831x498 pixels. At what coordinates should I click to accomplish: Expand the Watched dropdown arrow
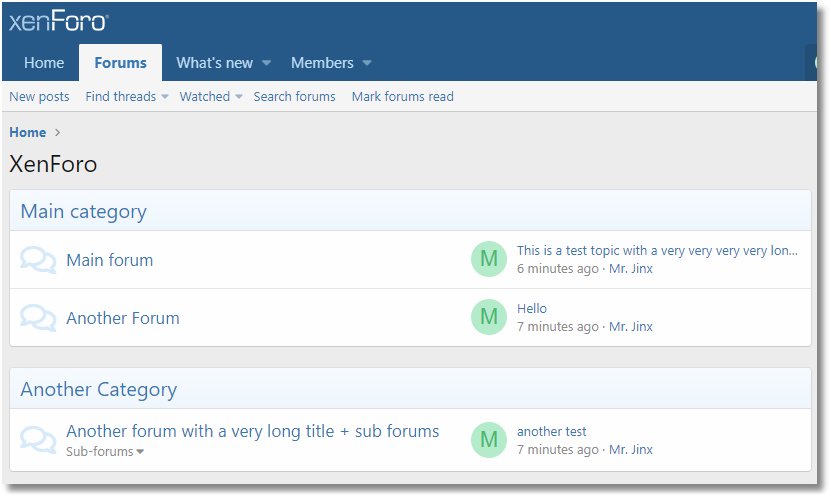click(239, 97)
